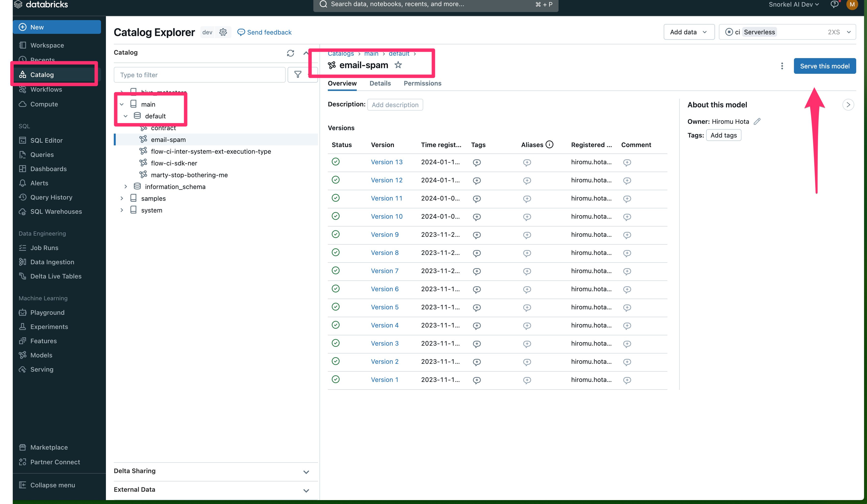Add a tag to Version 9 row

[x=477, y=235]
